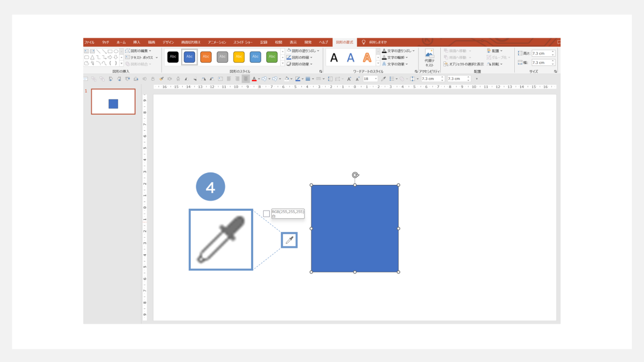Switch to the ホーム tab
The image size is (644, 362).
[121, 42]
